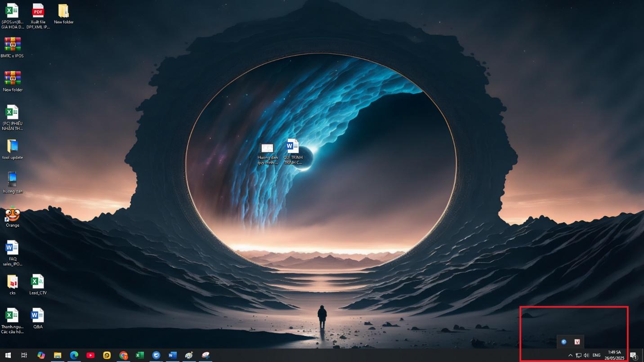Open Copilot from the taskbar
Image resolution: width=644 pixels, height=362 pixels.
tap(41, 355)
